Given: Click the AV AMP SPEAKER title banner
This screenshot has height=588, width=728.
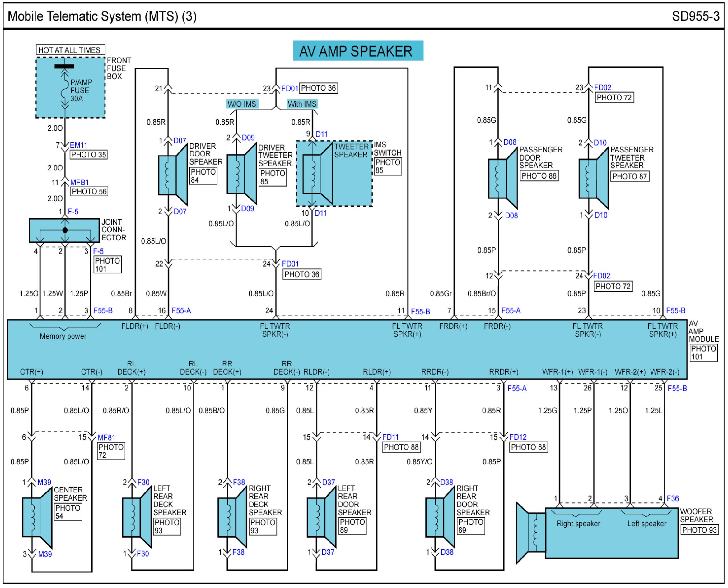Looking at the screenshot, I should 358,51.
